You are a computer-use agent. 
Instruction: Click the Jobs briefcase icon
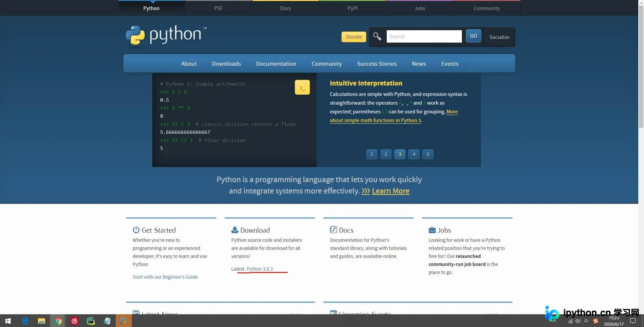[x=432, y=230]
